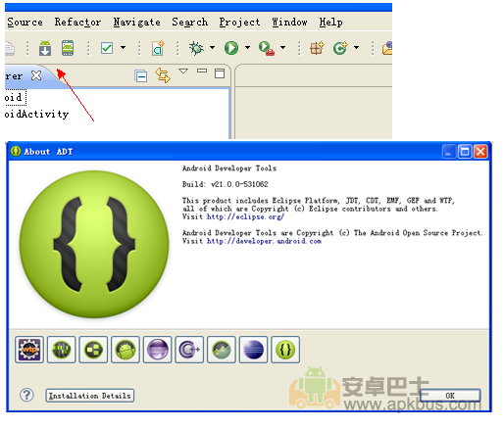Follow the http://developer.android.com link
The height and width of the screenshot is (428, 504).
coord(264,241)
